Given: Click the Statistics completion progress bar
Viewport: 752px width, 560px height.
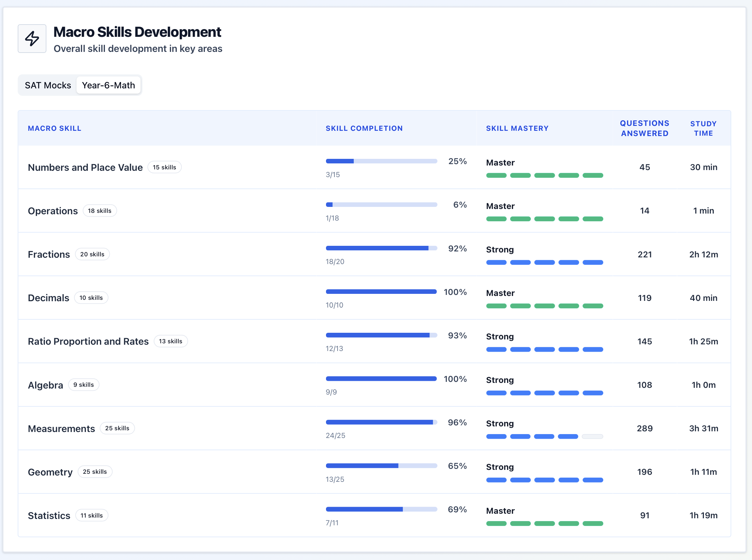Looking at the screenshot, I should [381, 509].
